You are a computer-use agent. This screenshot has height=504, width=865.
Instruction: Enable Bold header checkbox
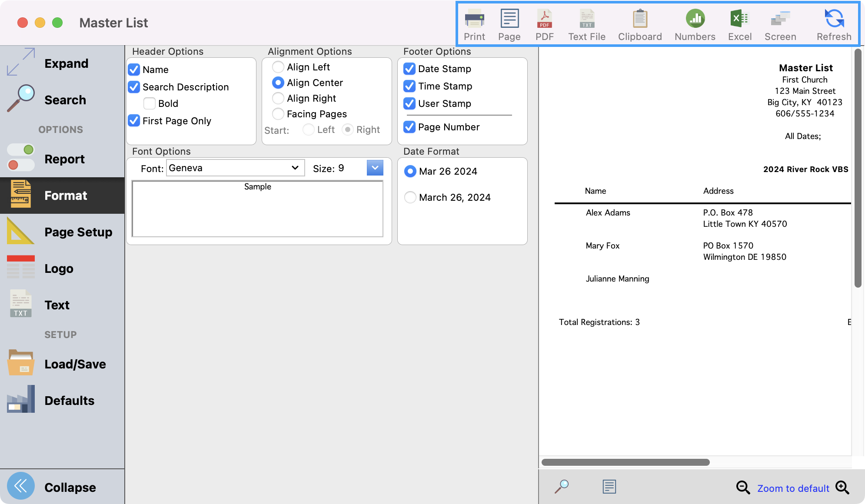click(x=150, y=103)
